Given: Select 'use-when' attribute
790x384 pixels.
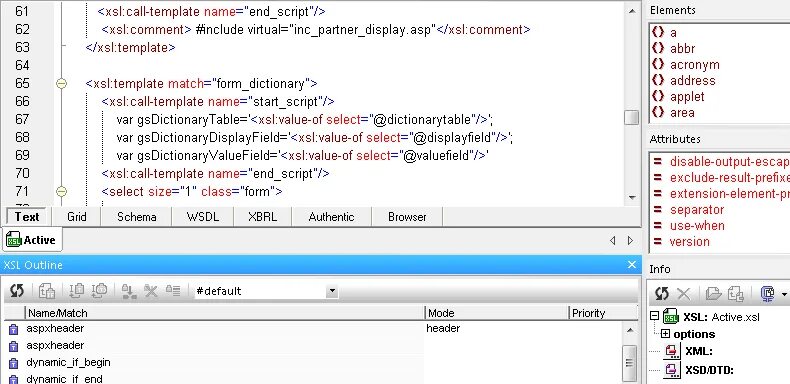Looking at the screenshot, I should [697, 226].
